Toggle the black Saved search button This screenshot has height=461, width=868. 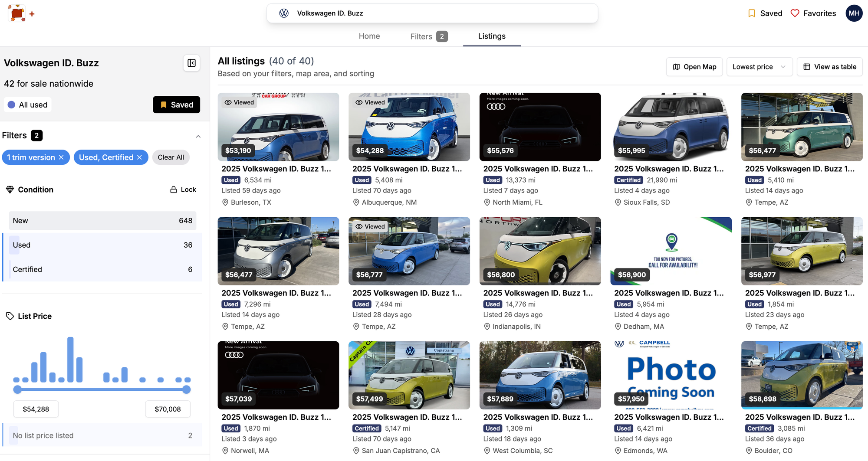(x=176, y=105)
